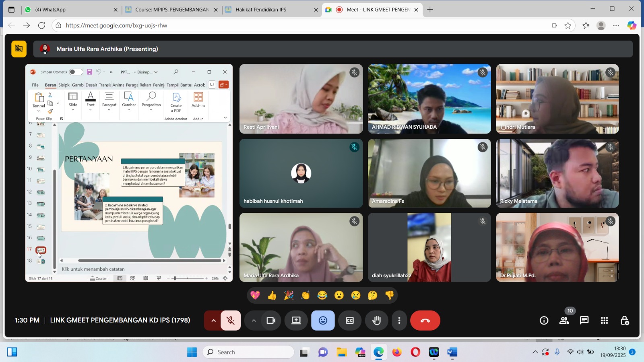This screenshot has width=644, height=362.
Task: Open the activities grid icon
Action: click(604, 321)
